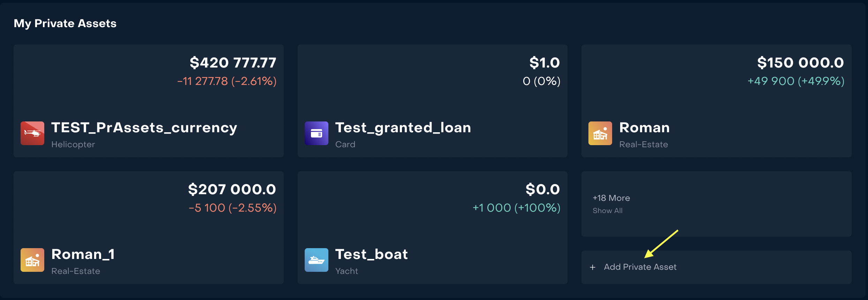Click the $207 000.0 value on Roman_1
868x300 pixels.
tap(232, 190)
